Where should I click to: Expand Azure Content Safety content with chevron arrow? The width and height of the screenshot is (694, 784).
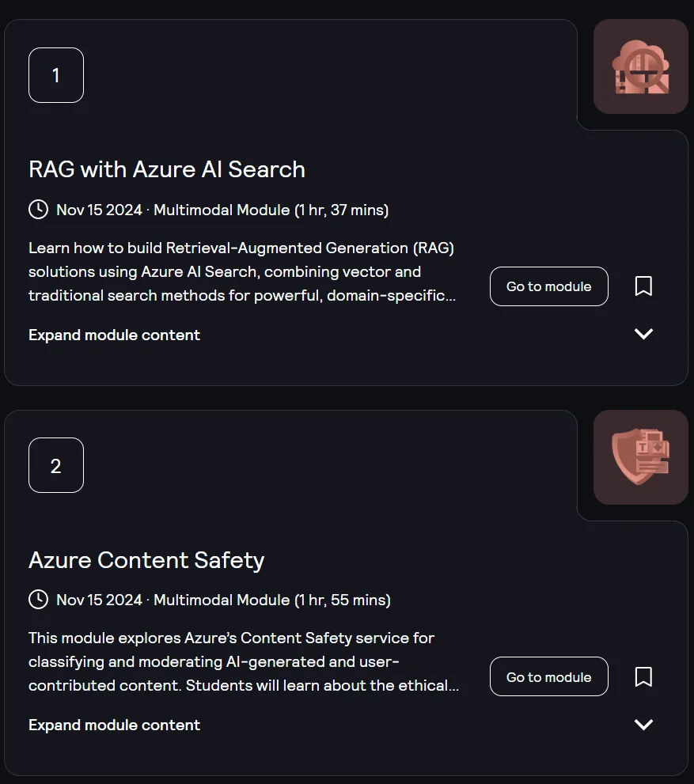[x=643, y=724]
